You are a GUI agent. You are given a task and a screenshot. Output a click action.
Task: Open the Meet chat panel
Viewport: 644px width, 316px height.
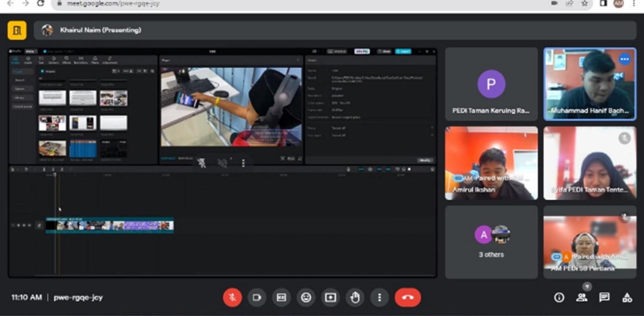pos(603,298)
